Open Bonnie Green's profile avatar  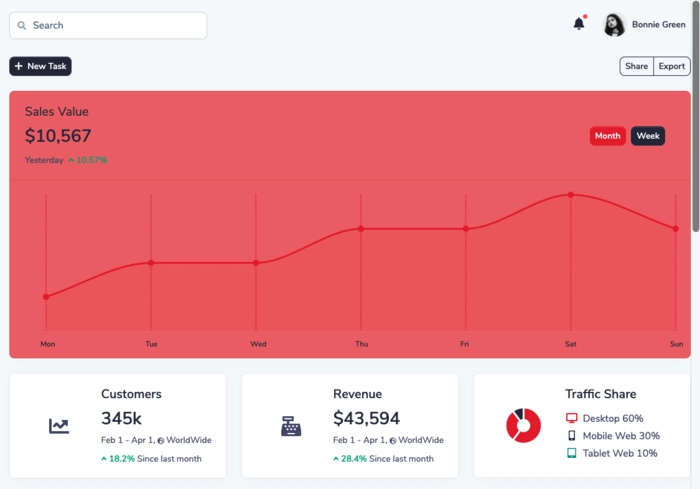614,25
